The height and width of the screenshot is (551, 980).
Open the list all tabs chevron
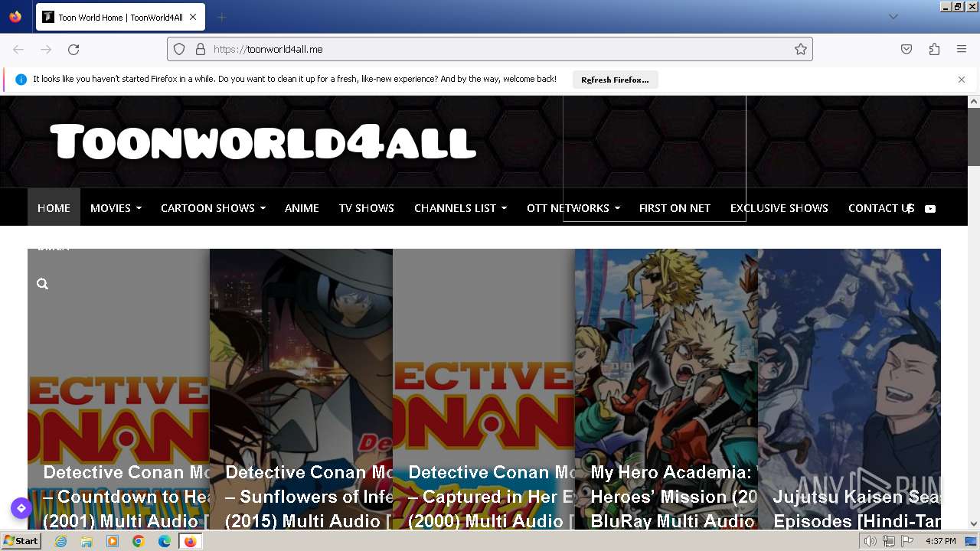[893, 17]
